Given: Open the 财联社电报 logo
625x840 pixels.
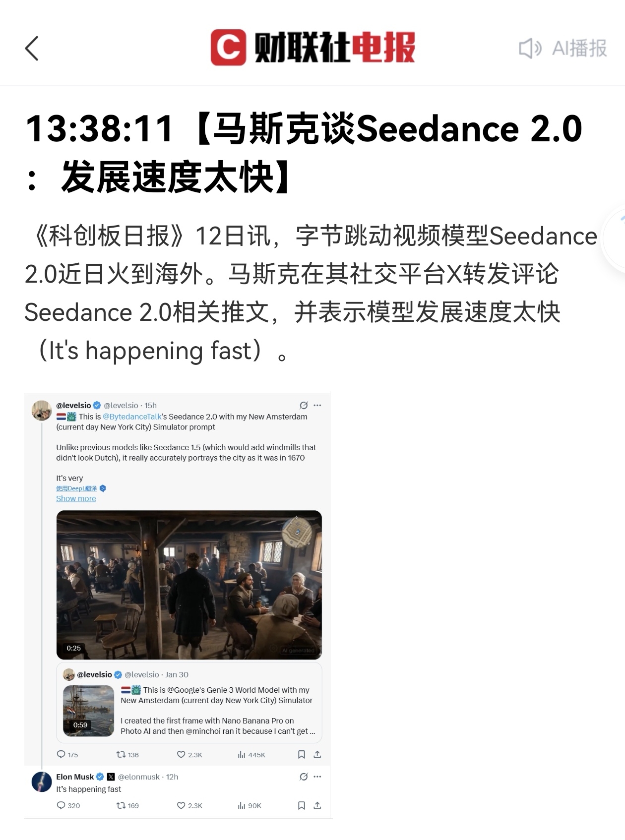Looking at the screenshot, I should click(x=313, y=48).
